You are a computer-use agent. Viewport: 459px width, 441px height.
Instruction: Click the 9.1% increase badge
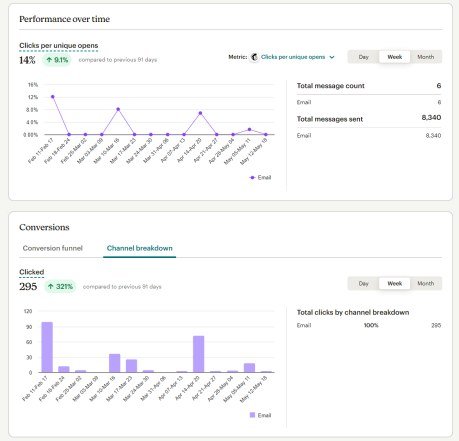tap(57, 60)
